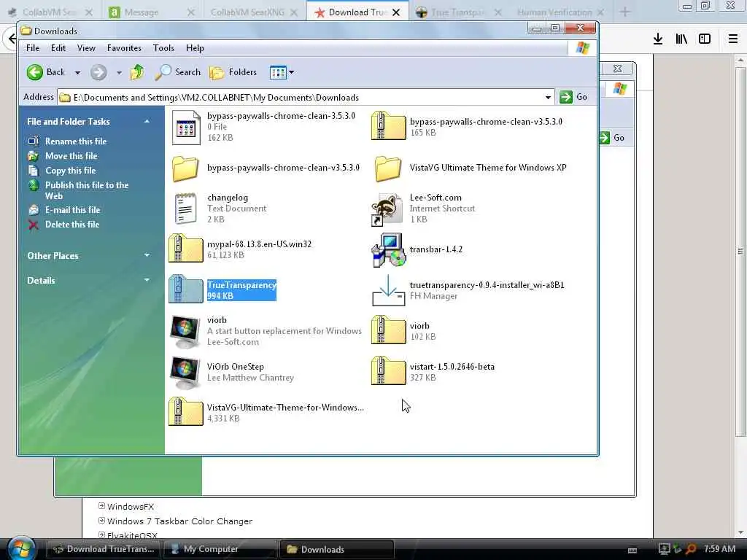Open the Back history dropdown arrow

77,72
